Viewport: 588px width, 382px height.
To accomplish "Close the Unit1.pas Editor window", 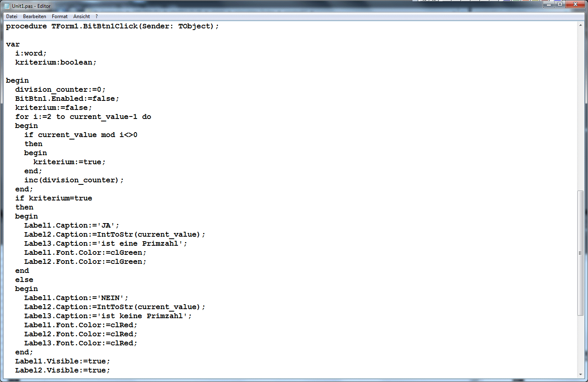I will pos(575,5).
